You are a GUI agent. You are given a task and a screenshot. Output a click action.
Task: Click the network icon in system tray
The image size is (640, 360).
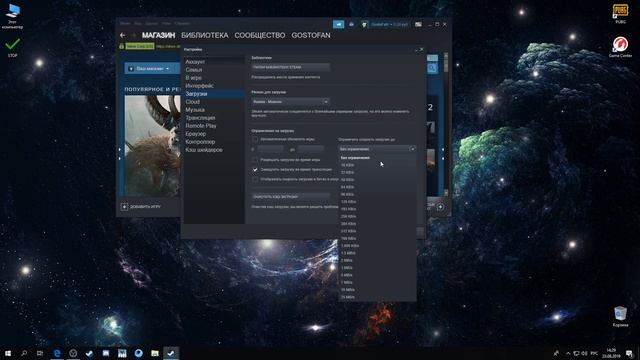(x=576, y=353)
